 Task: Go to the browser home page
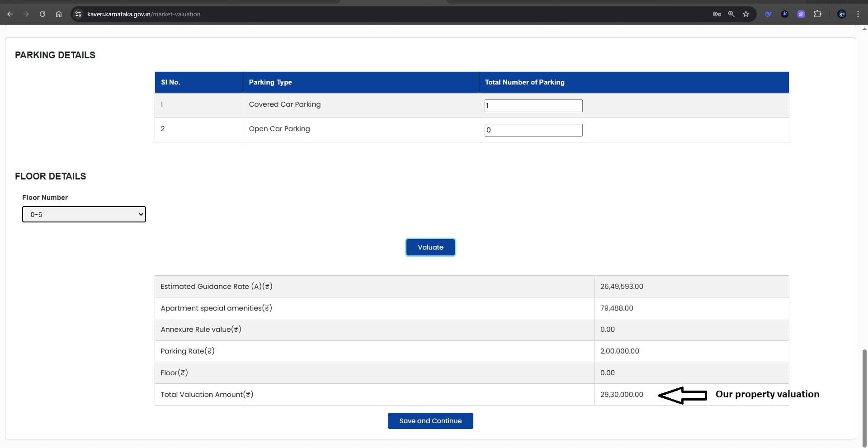click(x=59, y=14)
